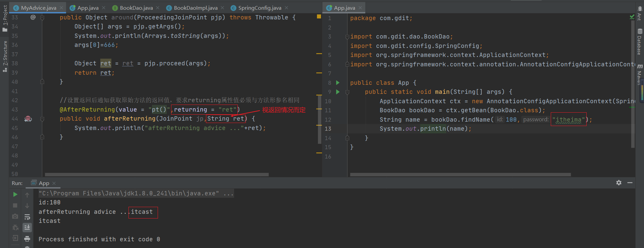Click the @AfterReturning annotation

click(87, 110)
